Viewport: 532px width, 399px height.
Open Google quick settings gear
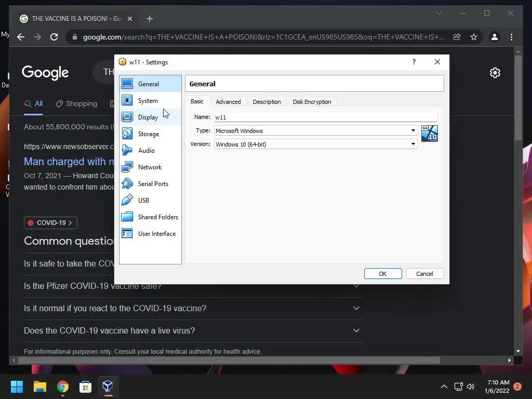pyautogui.click(x=495, y=73)
